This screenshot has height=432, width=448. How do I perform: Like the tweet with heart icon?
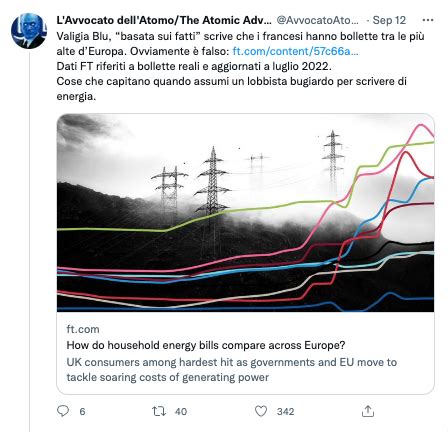(261, 411)
